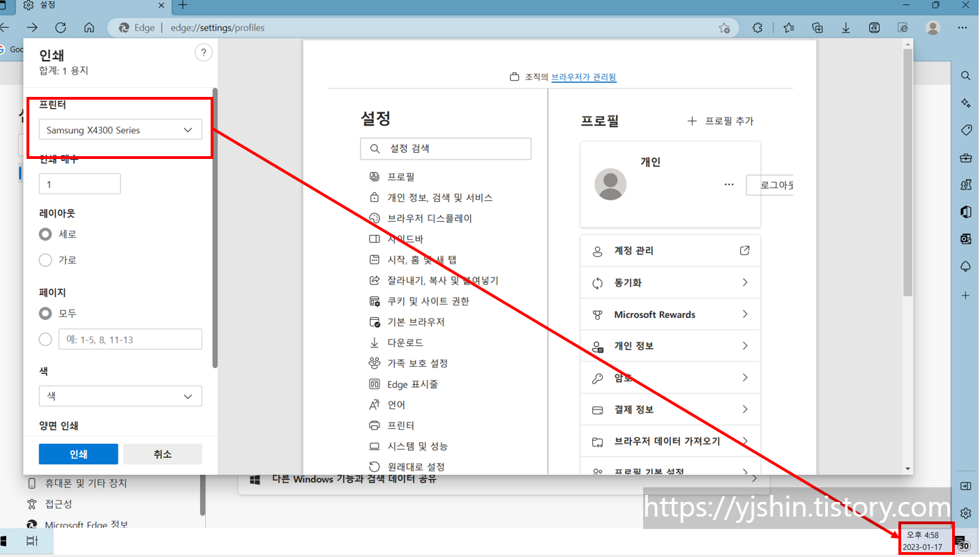
Task: Open sidebar settings gear icon
Action: point(966,513)
